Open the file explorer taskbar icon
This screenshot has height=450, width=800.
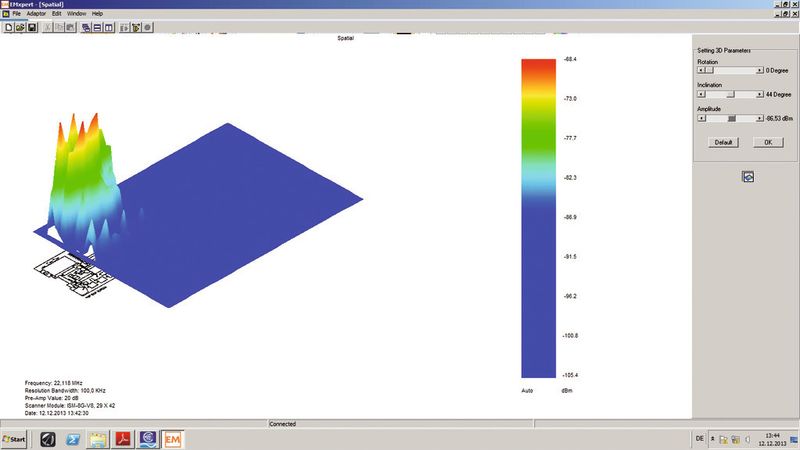pyautogui.click(x=98, y=439)
